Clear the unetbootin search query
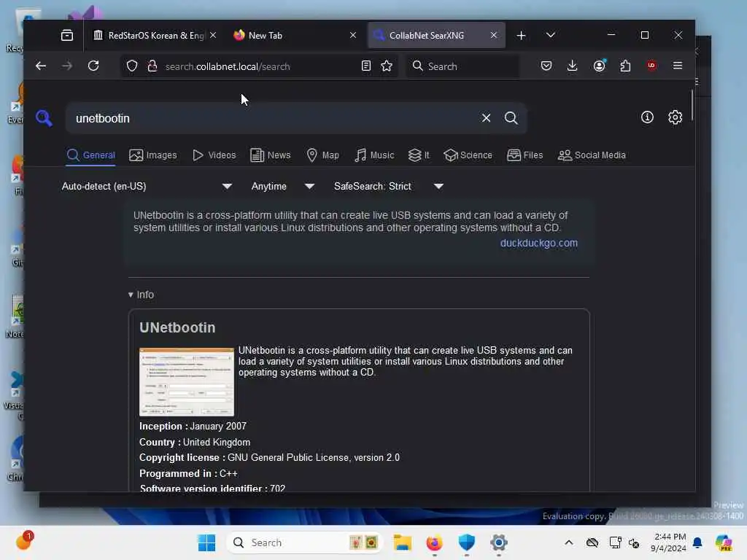Screen dimensions: 747x560 (x=486, y=117)
